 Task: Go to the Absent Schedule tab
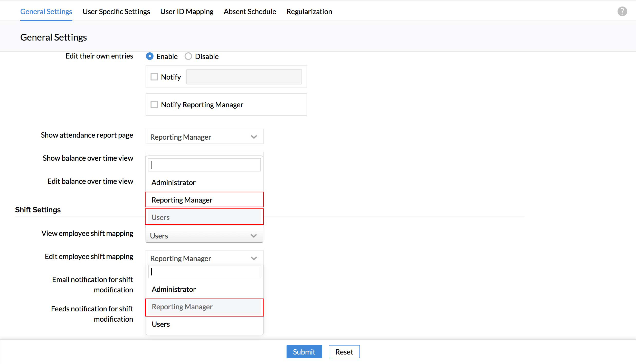tap(250, 12)
